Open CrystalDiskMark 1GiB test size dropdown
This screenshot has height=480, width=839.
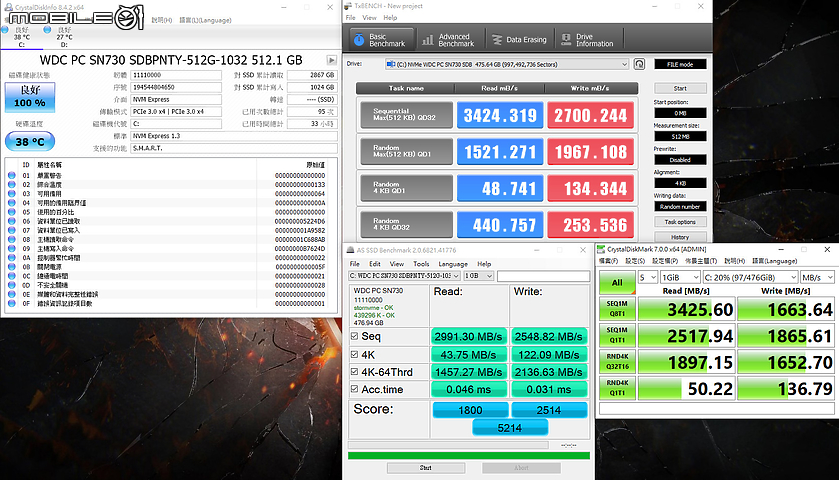pyautogui.click(x=680, y=277)
